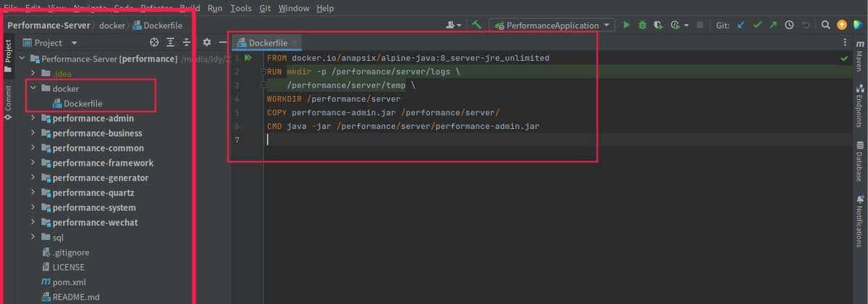Image resolution: width=868 pixels, height=304 pixels.
Task: Expand the .idea folder
Action: [33, 74]
